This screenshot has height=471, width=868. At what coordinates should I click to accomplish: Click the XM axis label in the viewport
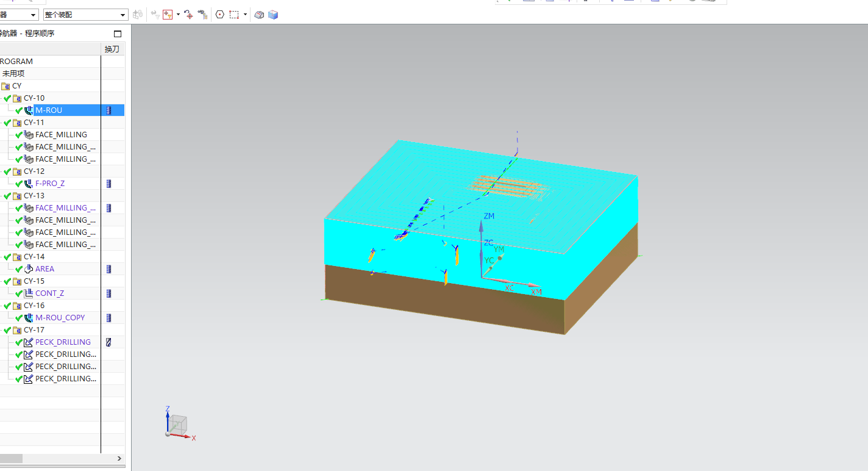click(x=536, y=293)
